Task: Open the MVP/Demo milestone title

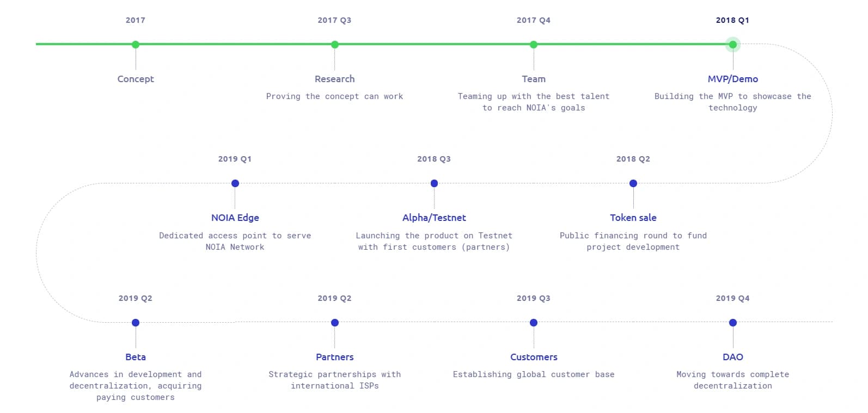Action: (x=733, y=79)
